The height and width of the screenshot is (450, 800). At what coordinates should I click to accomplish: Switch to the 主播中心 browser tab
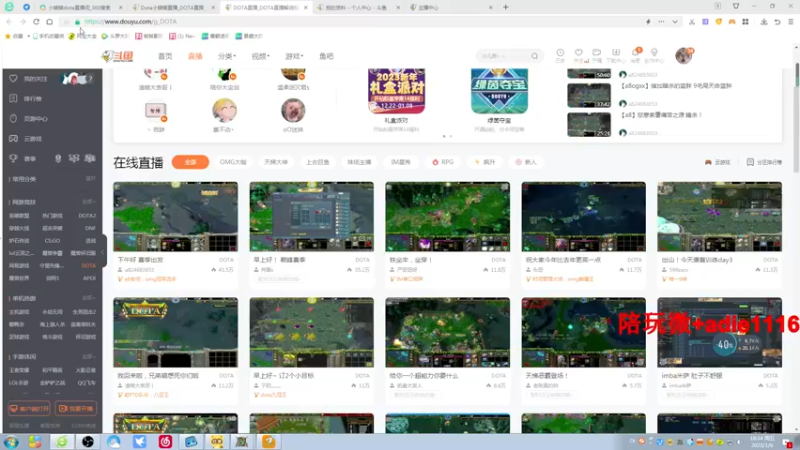pyautogui.click(x=450, y=8)
